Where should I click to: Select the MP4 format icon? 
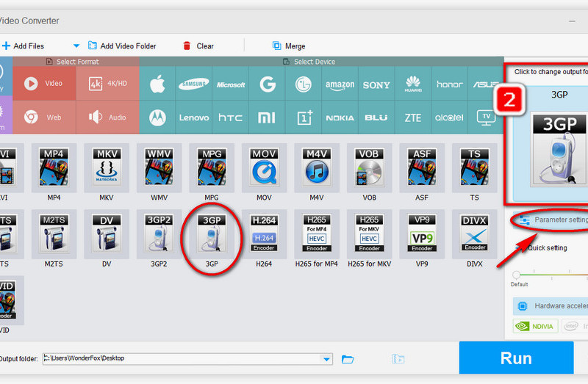click(54, 168)
